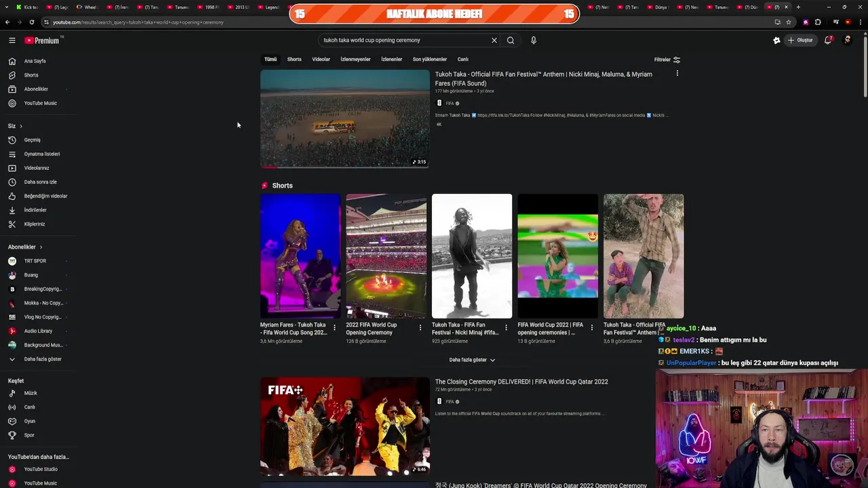Viewport: 868px width, 488px height.
Task: Open The Closing Ceremony DELIVERED video thumbnail
Action: (x=345, y=426)
